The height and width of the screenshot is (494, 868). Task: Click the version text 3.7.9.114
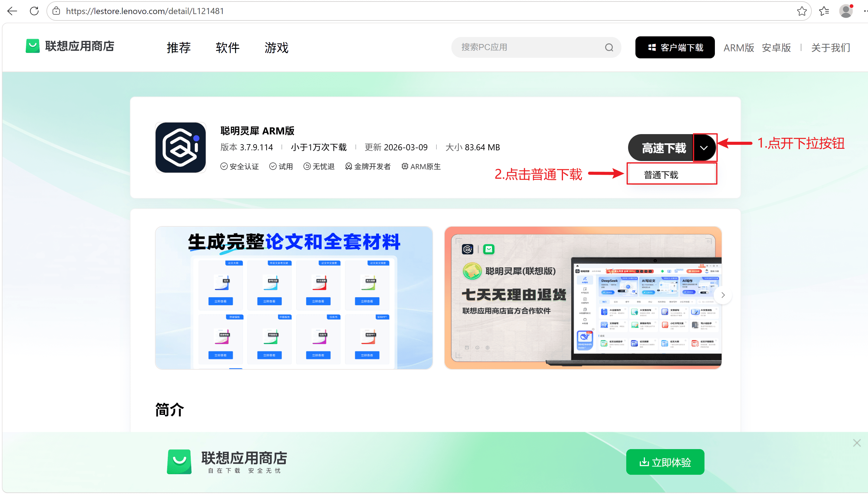[x=256, y=147]
